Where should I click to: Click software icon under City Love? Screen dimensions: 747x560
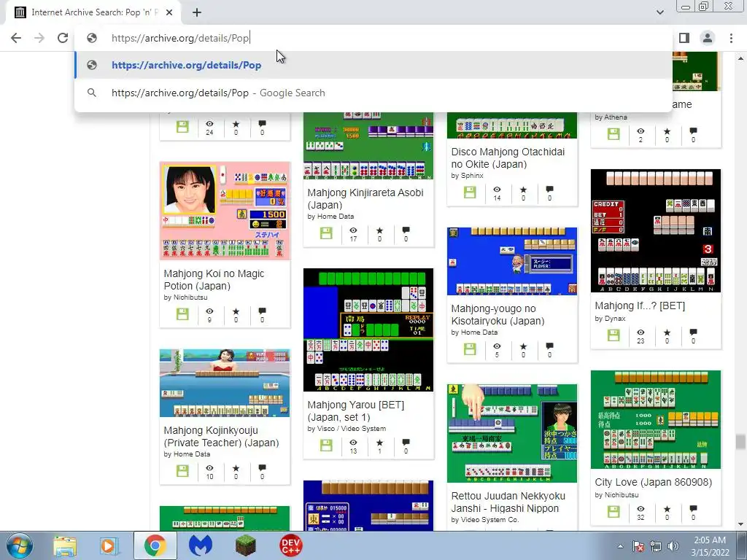(614, 511)
